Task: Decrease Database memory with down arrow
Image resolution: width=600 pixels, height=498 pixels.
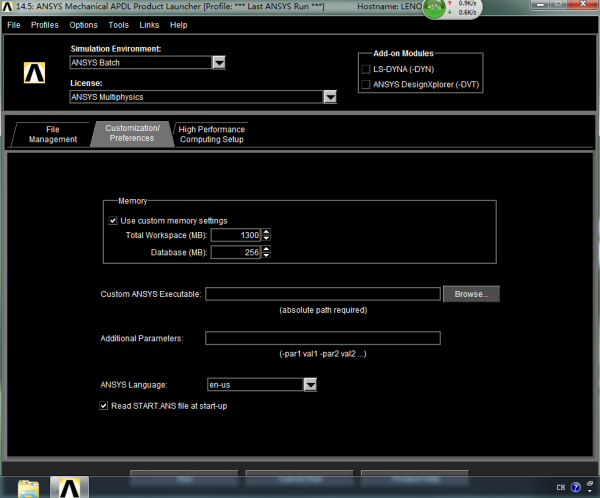Action: [266, 255]
